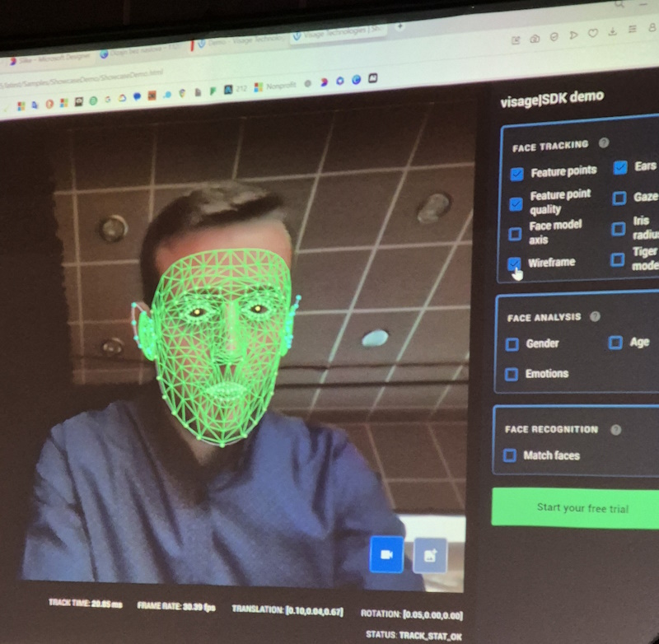This screenshot has height=644, width=659.
Task: Tick the Gender checkbox
Action: tap(512, 344)
